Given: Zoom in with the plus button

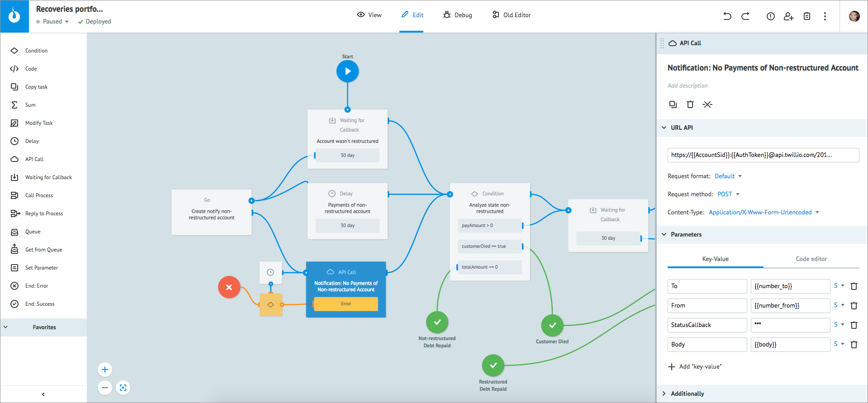Looking at the screenshot, I should 105,370.
